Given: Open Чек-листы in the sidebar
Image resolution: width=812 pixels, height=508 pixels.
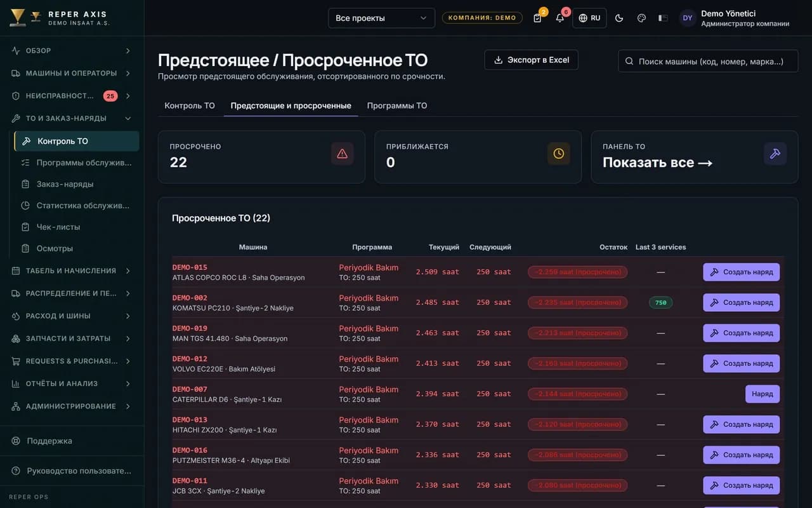Looking at the screenshot, I should (x=76, y=227).
